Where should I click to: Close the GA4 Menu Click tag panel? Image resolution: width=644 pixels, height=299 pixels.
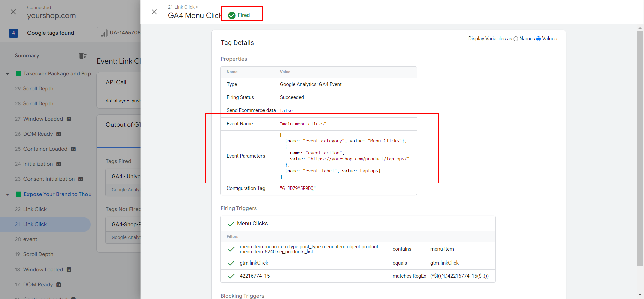pyautogui.click(x=154, y=12)
